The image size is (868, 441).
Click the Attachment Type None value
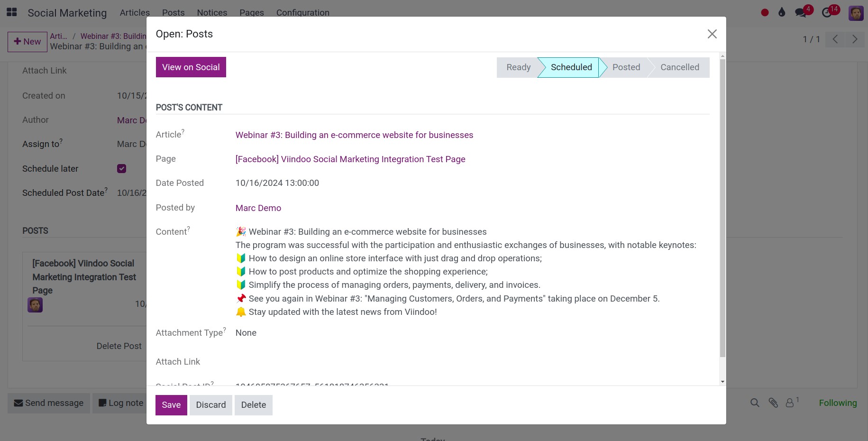pos(246,333)
